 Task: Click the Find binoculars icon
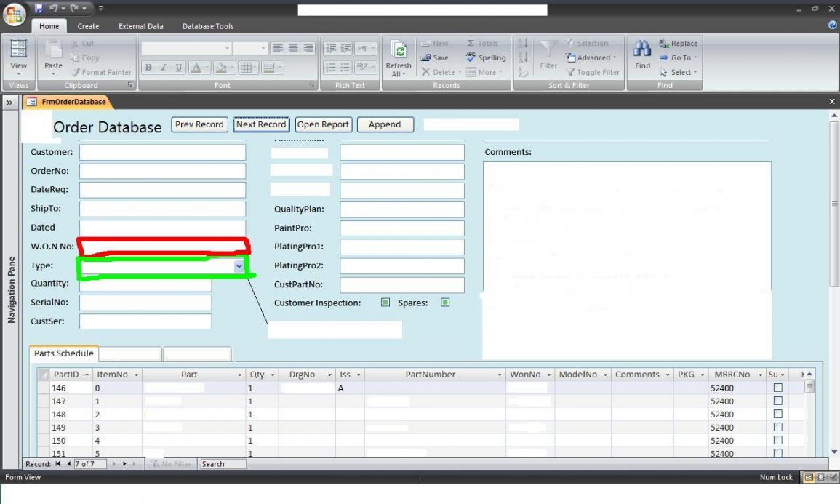tap(643, 49)
